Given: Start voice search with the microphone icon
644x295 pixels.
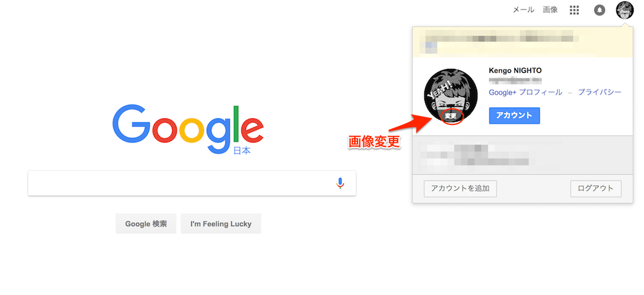Looking at the screenshot, I should pos(340,183).
